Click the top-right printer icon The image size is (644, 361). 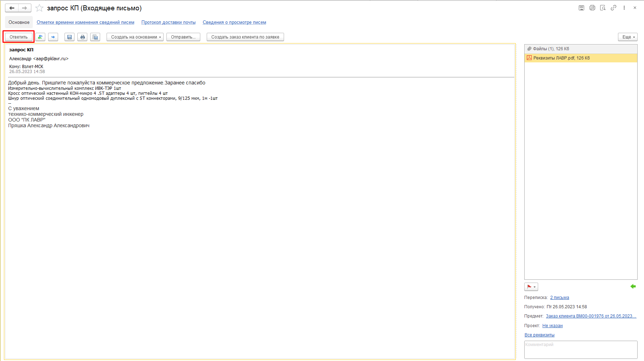click(x=592, y=8)
